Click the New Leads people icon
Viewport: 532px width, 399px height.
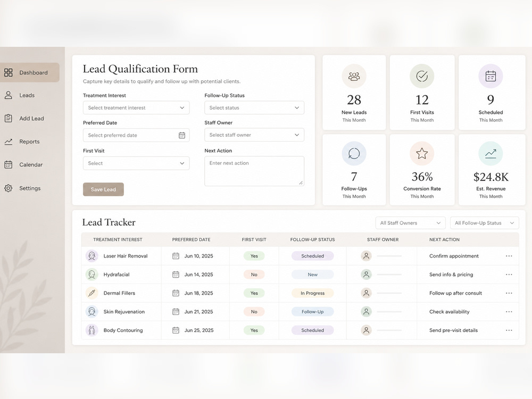pos(354,76)
